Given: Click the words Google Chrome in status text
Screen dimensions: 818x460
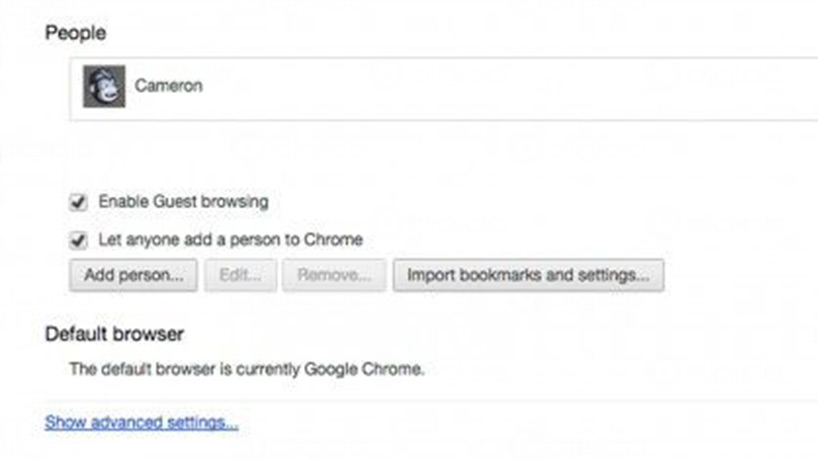Looking at the screenshot, I should (376, 369).
